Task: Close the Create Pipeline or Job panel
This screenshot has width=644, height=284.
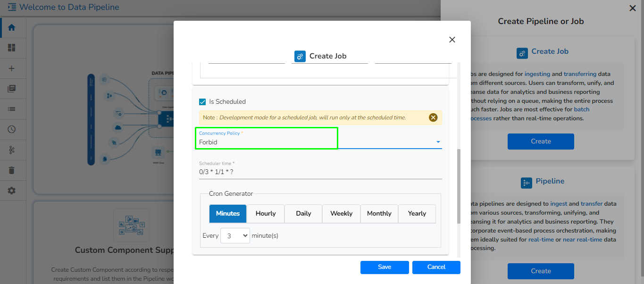Action: (632, 8)
